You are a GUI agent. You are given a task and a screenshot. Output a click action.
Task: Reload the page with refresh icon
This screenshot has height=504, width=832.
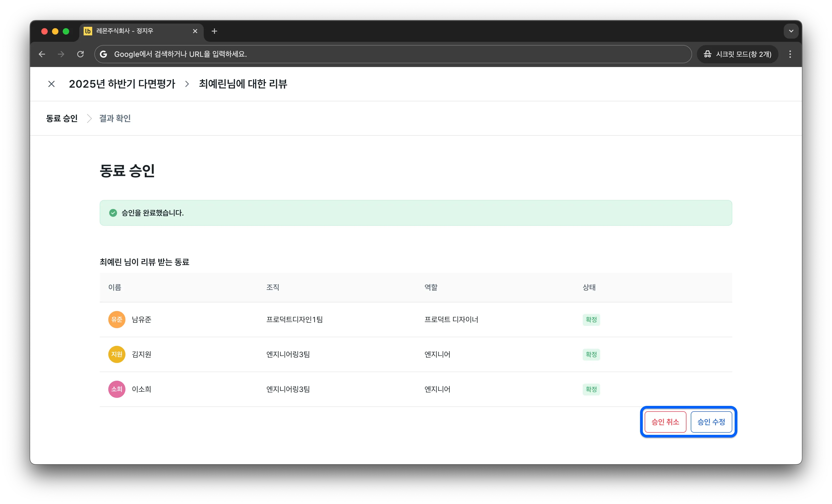coord(80,54)
